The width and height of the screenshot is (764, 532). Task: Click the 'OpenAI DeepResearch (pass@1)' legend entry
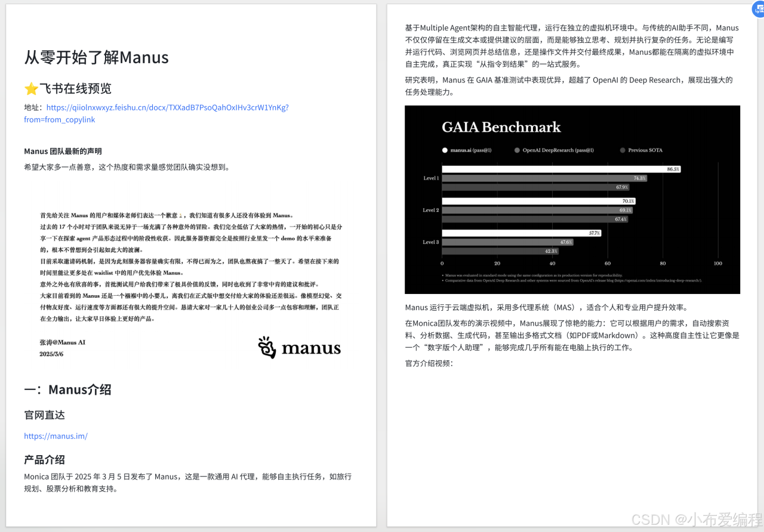554,150
